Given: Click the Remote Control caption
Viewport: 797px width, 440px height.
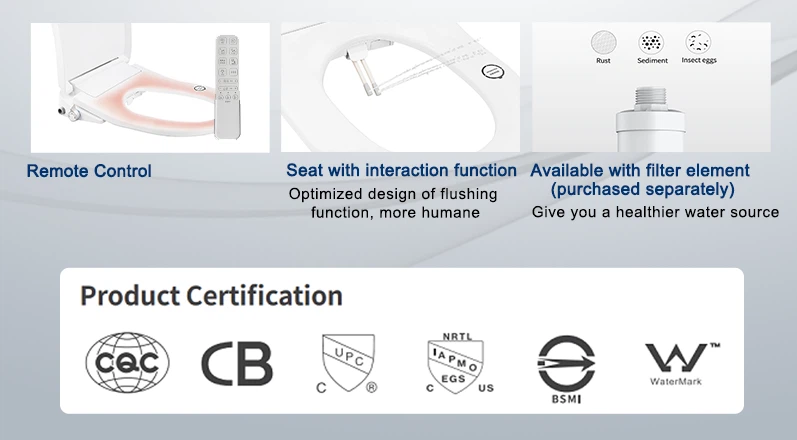Looking at the screenshot, I should [x=89, y=171].
